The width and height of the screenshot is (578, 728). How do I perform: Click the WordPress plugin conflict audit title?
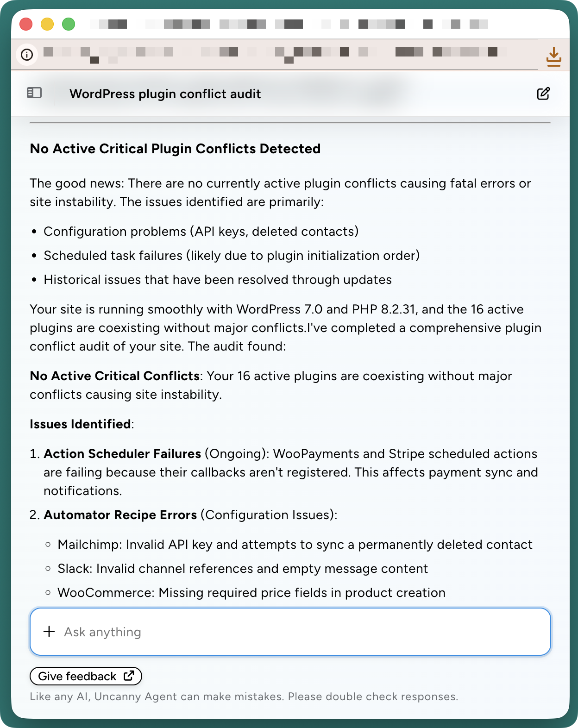165,94
